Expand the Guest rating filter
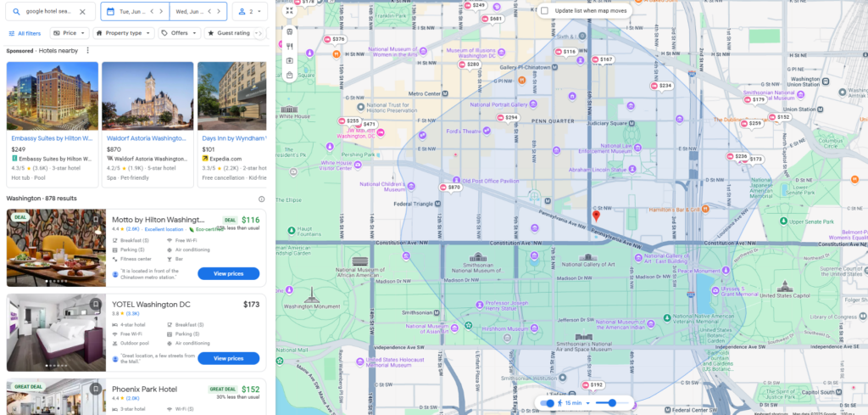Viewport: 868px width, 415px height. pos(230,33)
